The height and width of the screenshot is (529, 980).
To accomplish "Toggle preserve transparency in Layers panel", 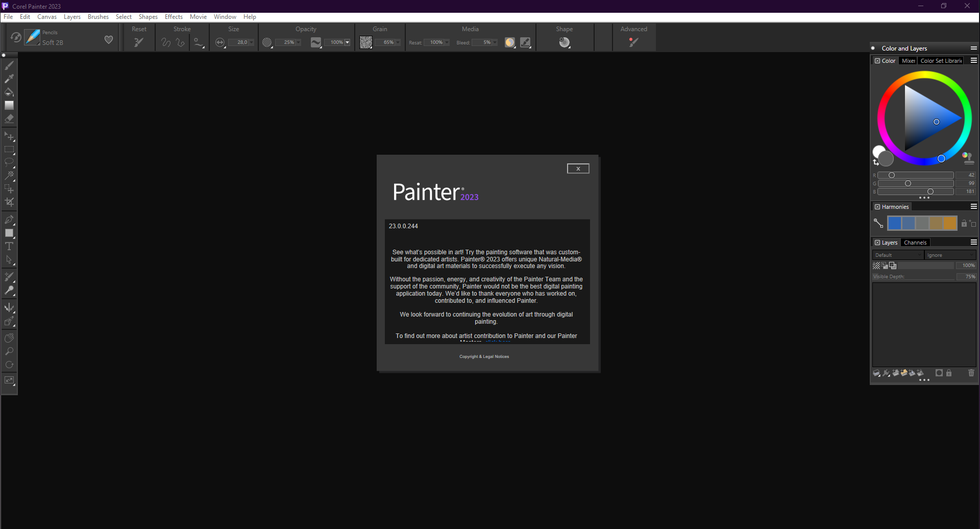I will coord(876,266).
